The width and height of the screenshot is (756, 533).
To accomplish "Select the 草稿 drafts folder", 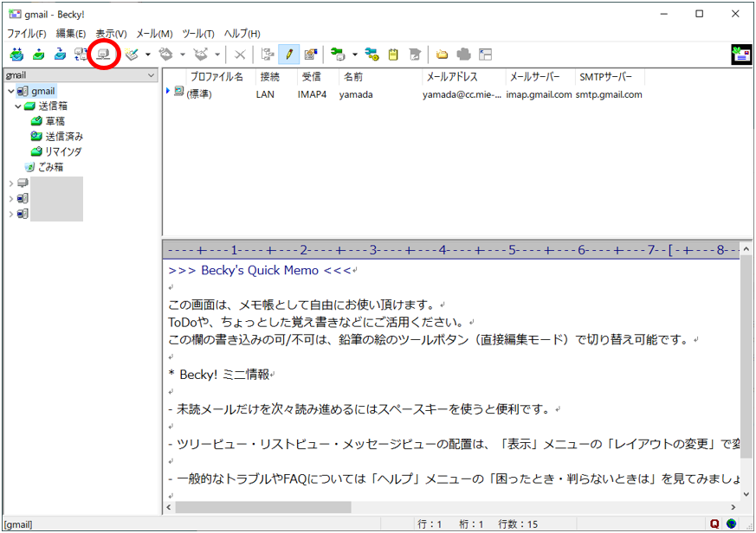I will (55, 121).
